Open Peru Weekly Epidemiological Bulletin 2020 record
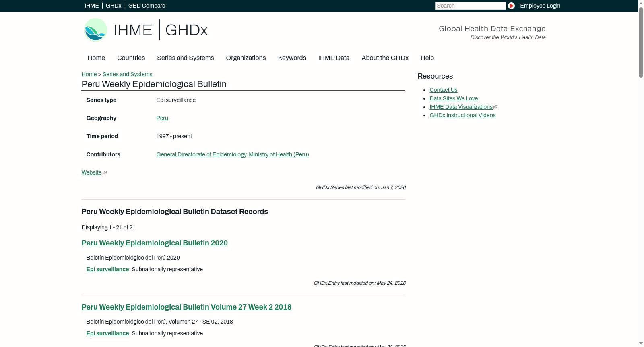Image resolution: width=644 pixels, height=347 pixels. pyautogui.click(x=155, y=243)
